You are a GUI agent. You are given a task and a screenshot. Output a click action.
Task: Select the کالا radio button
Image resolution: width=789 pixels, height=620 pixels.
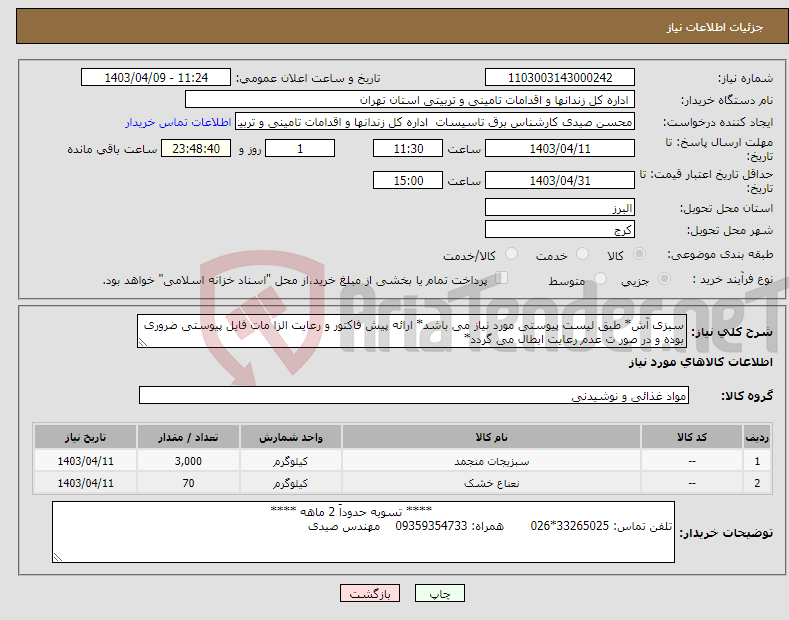click(x=639, y=254)
